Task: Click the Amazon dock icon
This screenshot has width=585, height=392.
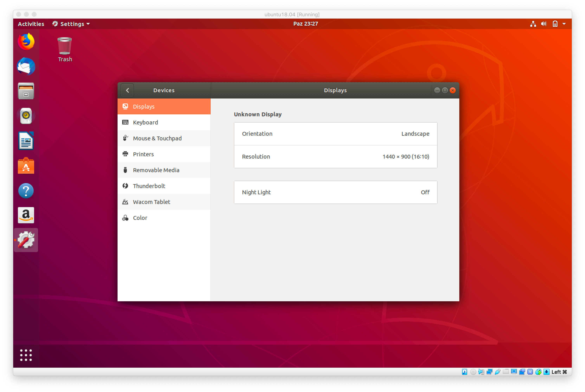Action: pos(26,215)
